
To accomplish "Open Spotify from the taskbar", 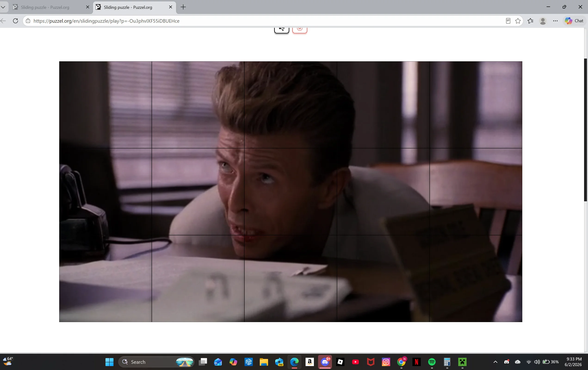I will tap(432, 362).
